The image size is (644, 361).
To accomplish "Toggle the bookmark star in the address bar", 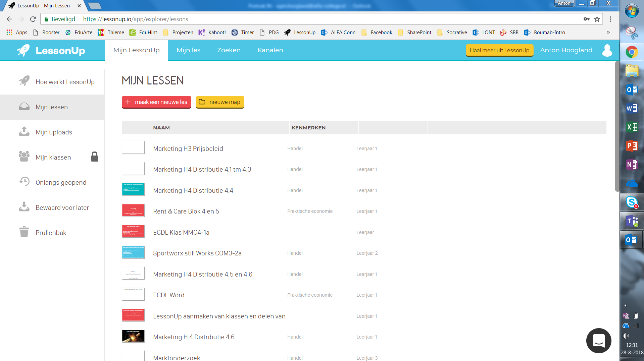I will (597, 19).
